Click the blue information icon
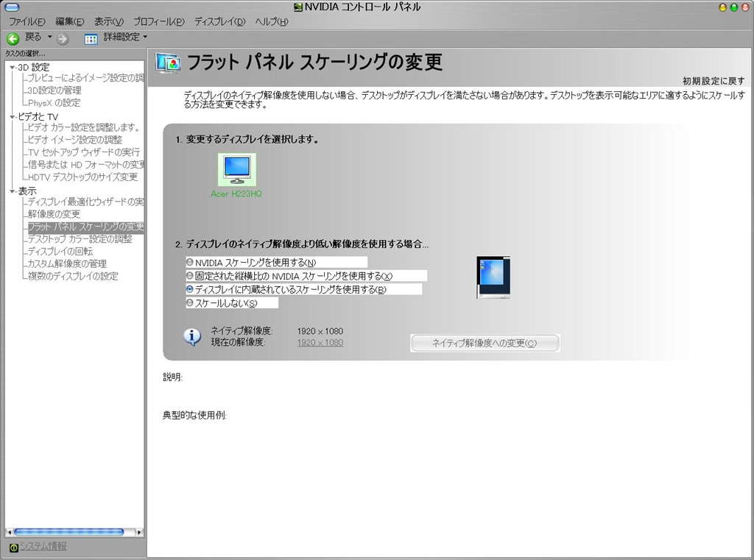The height and width of the screenshot is (560, 754). tap(192, 337)
